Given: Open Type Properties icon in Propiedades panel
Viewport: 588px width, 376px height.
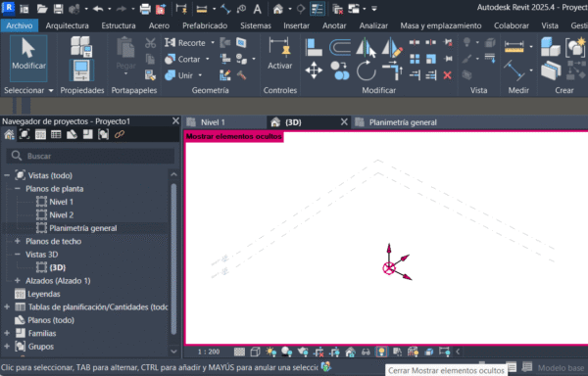Looking at the screenshot, I should [81, 46].
